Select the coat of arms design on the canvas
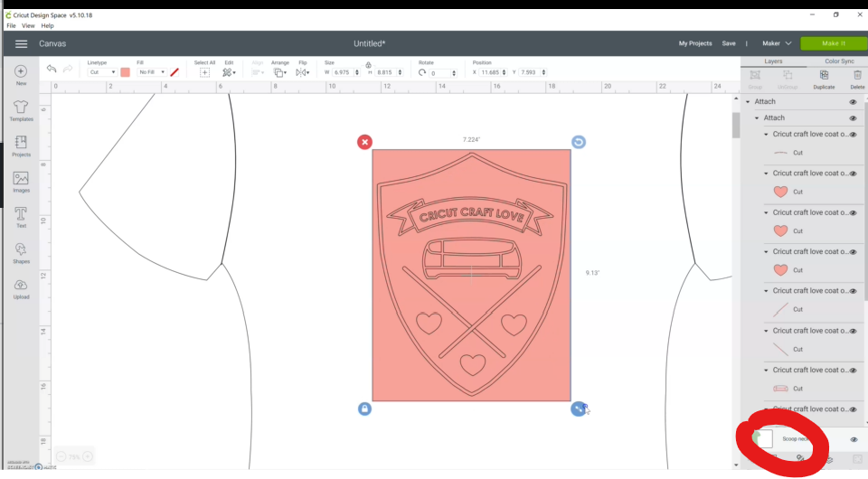 (472, 275)
